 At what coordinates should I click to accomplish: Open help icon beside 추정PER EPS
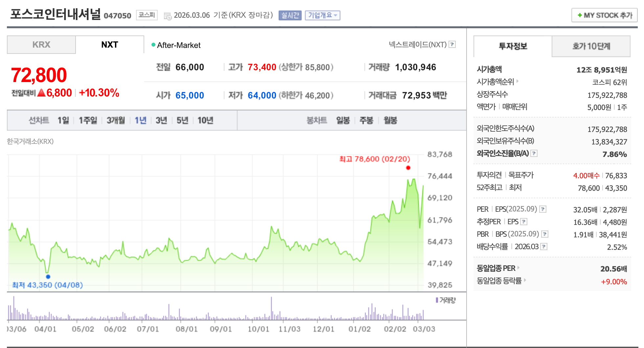524,222
